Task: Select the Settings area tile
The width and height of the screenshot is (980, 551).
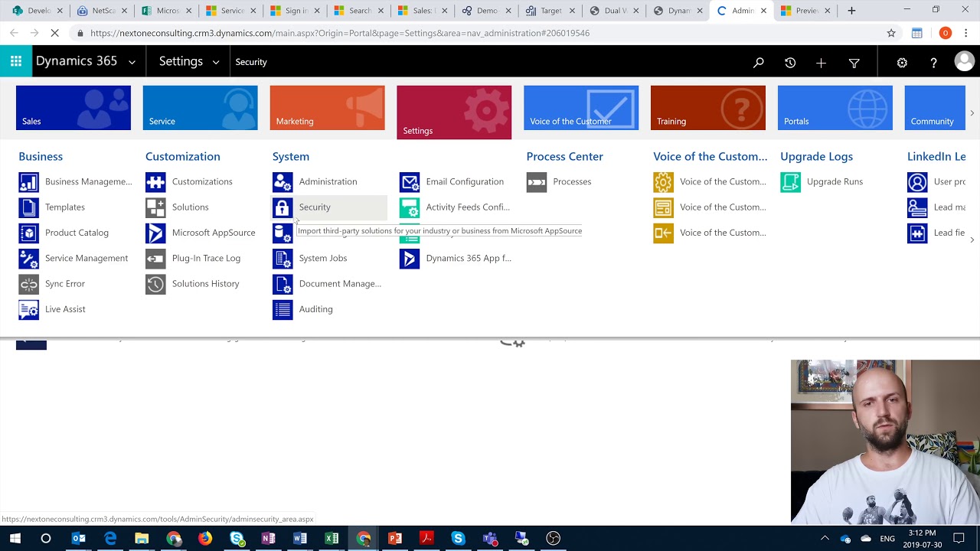Action: tap(454, 112)
